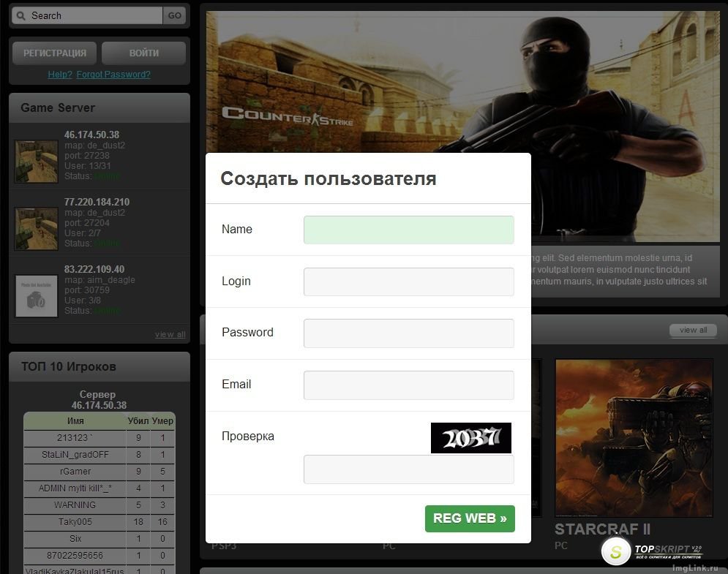The image size is (728, 574).
Task: Click the Имя column header
Action: point(75,421)
